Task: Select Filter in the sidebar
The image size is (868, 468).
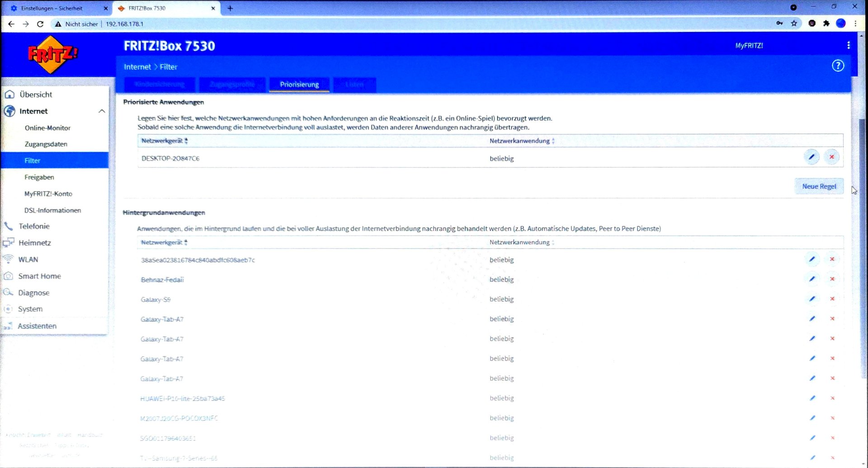Action: point(54,161)
